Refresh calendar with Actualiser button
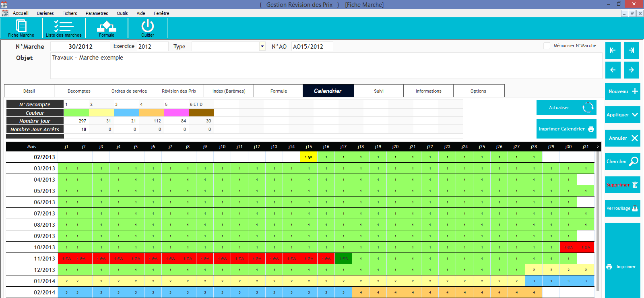Viewport: 644px width, 298px height. 566,108
